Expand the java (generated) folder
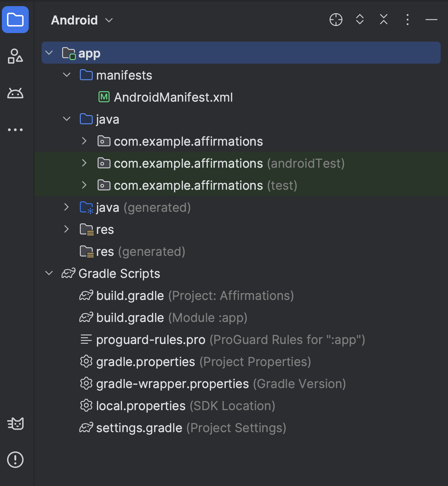 coord(67,207)
